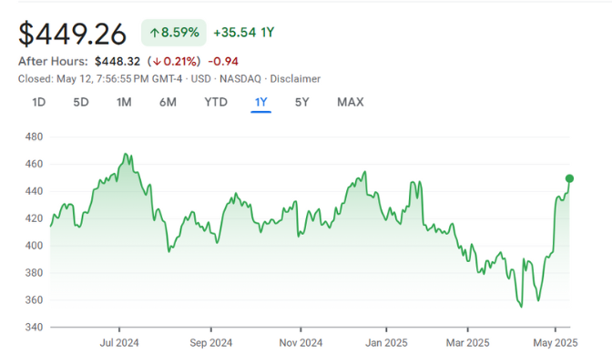The width and height of the screenshot is (612, 364).
Task: Choose the YTD range tab
Action: click(216, 102)
